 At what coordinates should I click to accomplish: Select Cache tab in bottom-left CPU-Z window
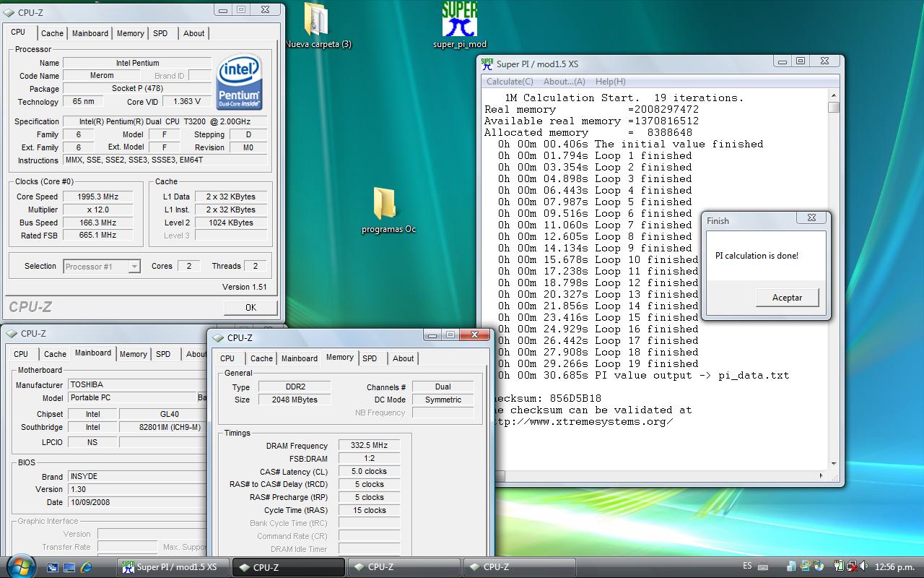[55, 354]
